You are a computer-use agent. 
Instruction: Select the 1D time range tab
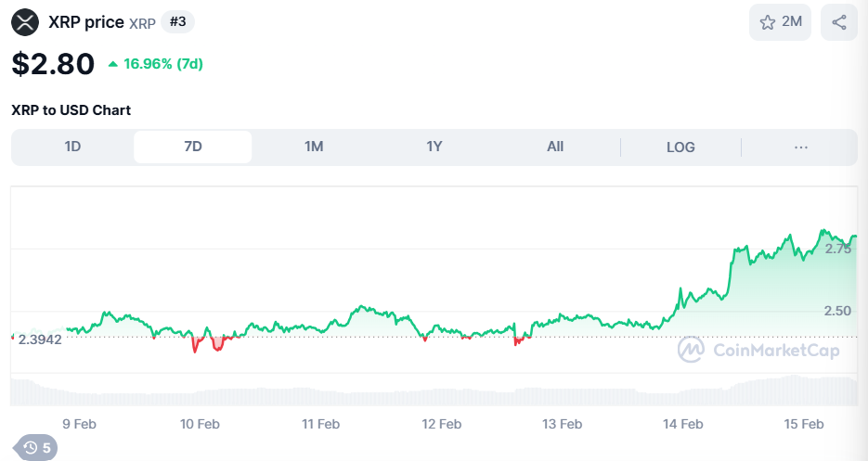(72, 147)
